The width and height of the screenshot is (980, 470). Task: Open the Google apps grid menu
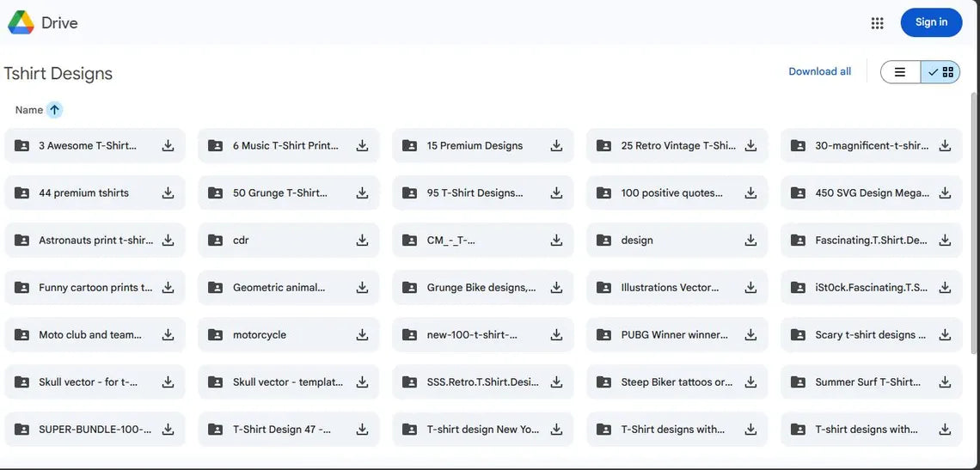click(x=877, y=23)
